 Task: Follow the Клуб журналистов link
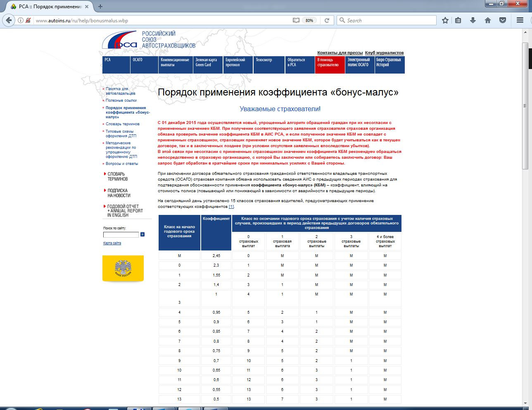click(384, 53)
